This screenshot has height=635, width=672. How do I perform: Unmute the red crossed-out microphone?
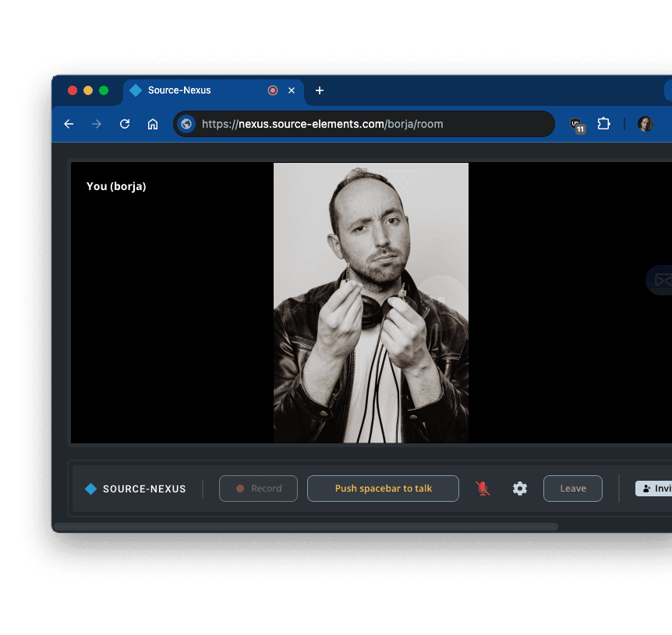(483, 489)
